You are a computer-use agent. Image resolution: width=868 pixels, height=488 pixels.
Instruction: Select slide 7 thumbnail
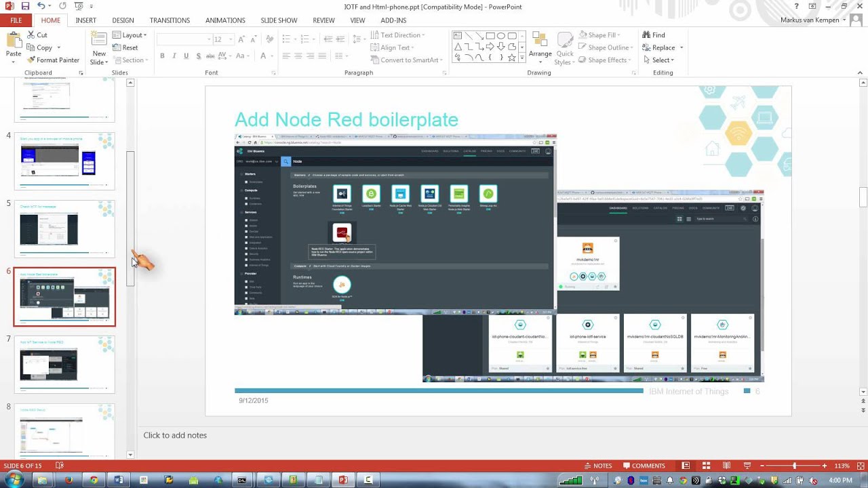pyautogui.click(x=64, y=365)
